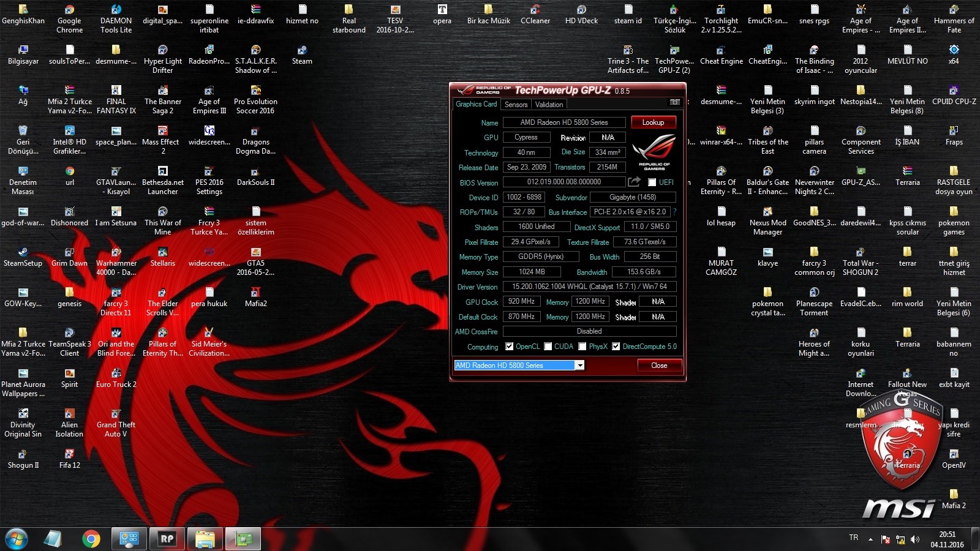Open the AMD Radeon HD 5800 Series dropdown
The width and height of the screenshot is (980, 551).
pos(579,365)
